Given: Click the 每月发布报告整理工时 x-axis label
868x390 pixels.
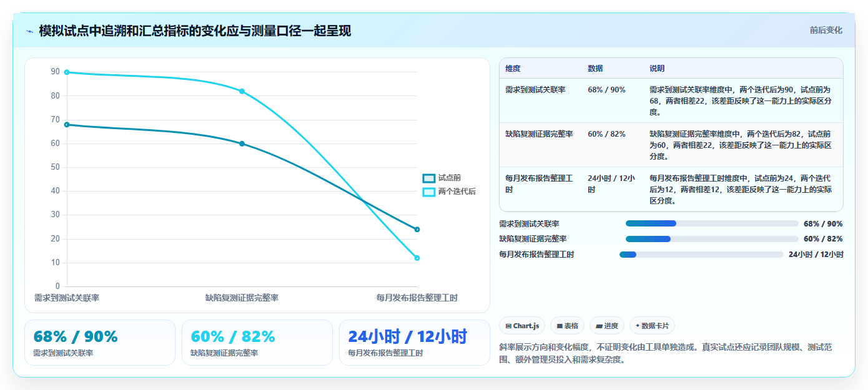Looking at the screenshot, I should (x=417, y=298).
